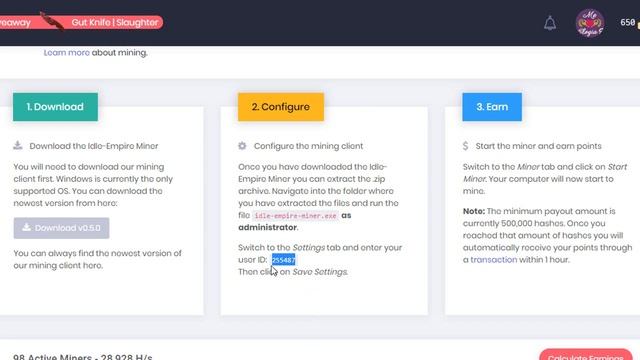This screenshot has width=640, height=360.
Task: Click 'Start the miner and earn points' heading
Action: click(x=538, y=146)
